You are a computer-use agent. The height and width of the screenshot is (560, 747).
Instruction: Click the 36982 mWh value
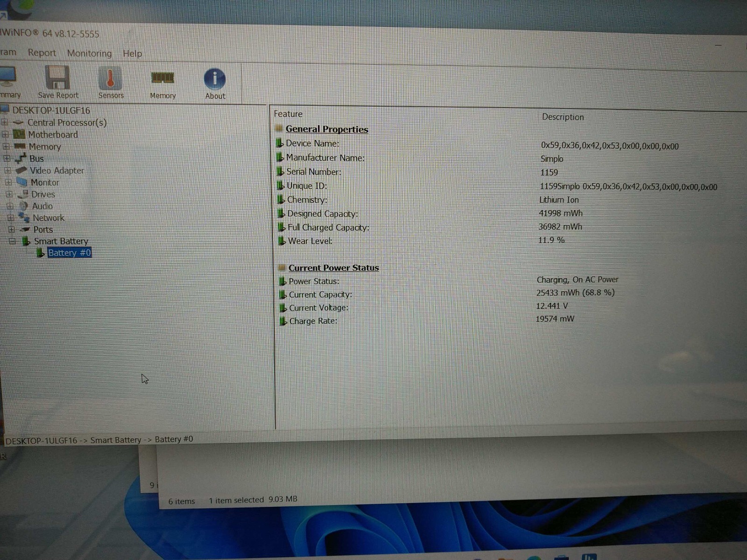click(x=560, y=227)
